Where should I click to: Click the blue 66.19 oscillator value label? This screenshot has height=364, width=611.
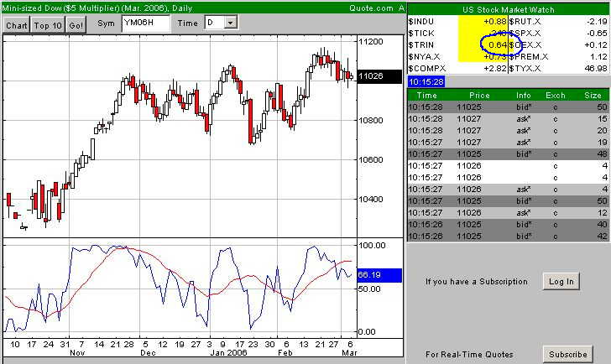pyautogui.click(x=379, y=275)
